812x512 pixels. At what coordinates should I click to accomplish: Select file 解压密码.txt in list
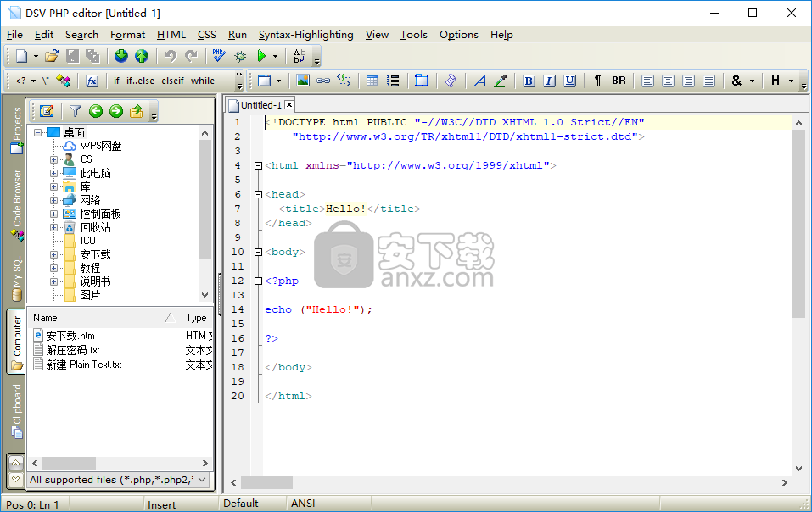pos(72,350)
